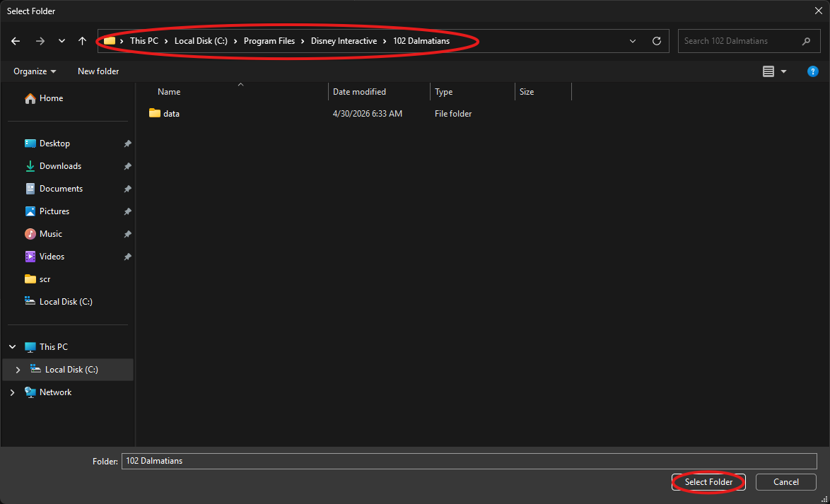The image size is (830, 504).
Task: Click the Folder name text field
Action: [469, 461]
